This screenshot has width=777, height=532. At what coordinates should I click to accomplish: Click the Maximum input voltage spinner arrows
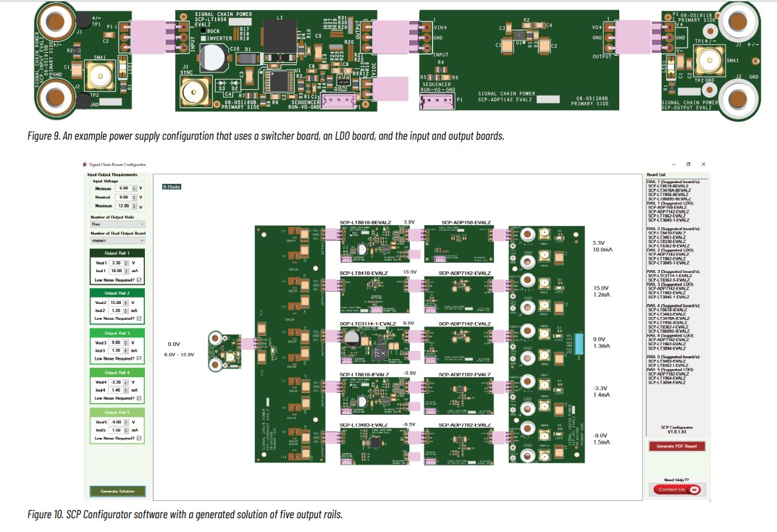(x=134, y=206)
